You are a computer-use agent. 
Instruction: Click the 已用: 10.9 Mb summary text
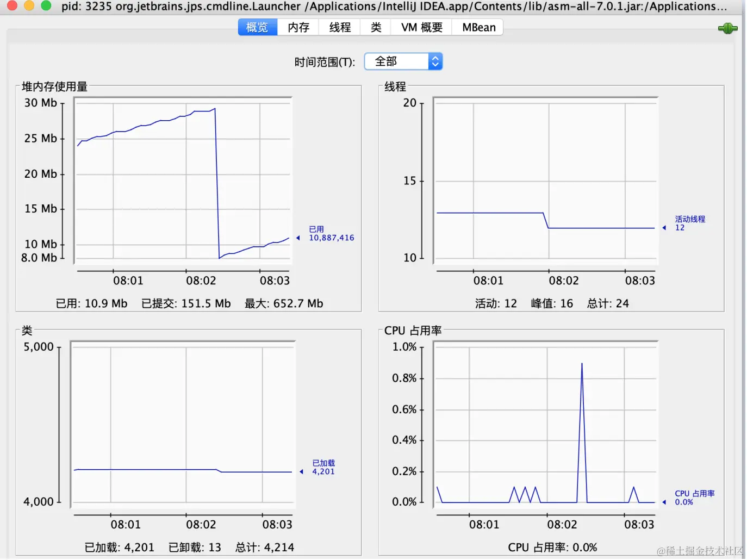click(x=91, y=303)
